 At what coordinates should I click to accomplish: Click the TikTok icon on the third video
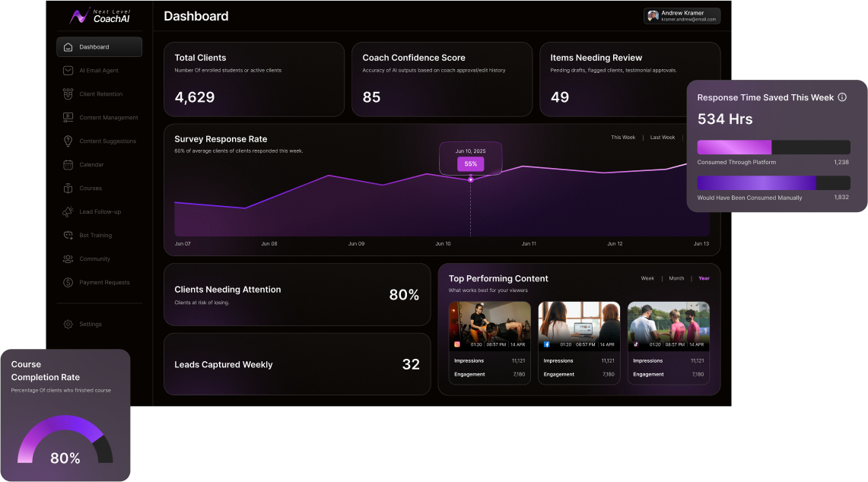[x=636, y=344]
